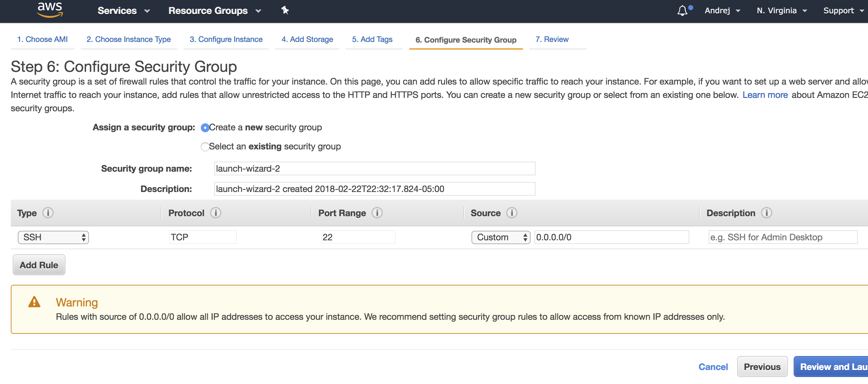The image size is (868, 384).
Task: Select an existing security group radio option
Action: point(205,147)
